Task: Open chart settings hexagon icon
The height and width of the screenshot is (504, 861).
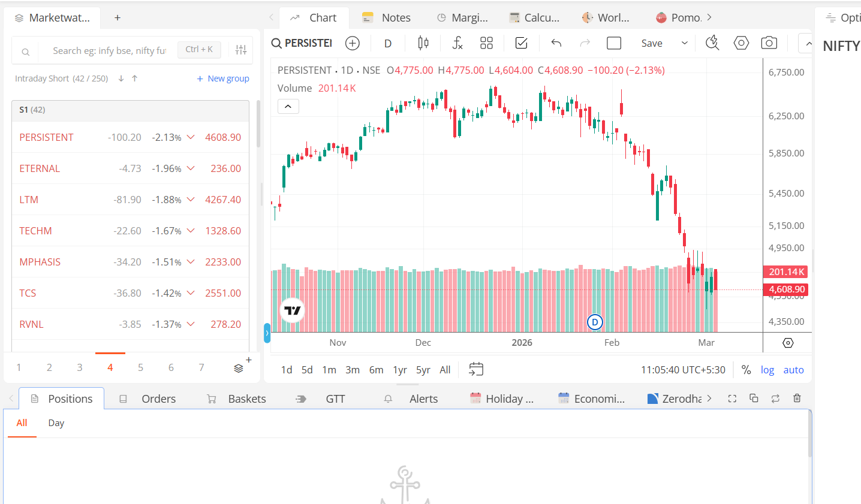Action: click(x=741, y=43)
